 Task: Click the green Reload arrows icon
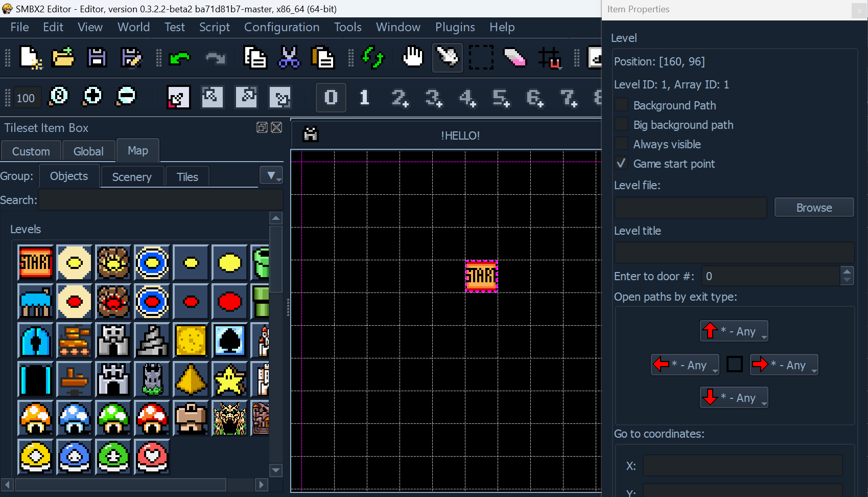pyautogui.click(x=373, y=57)
